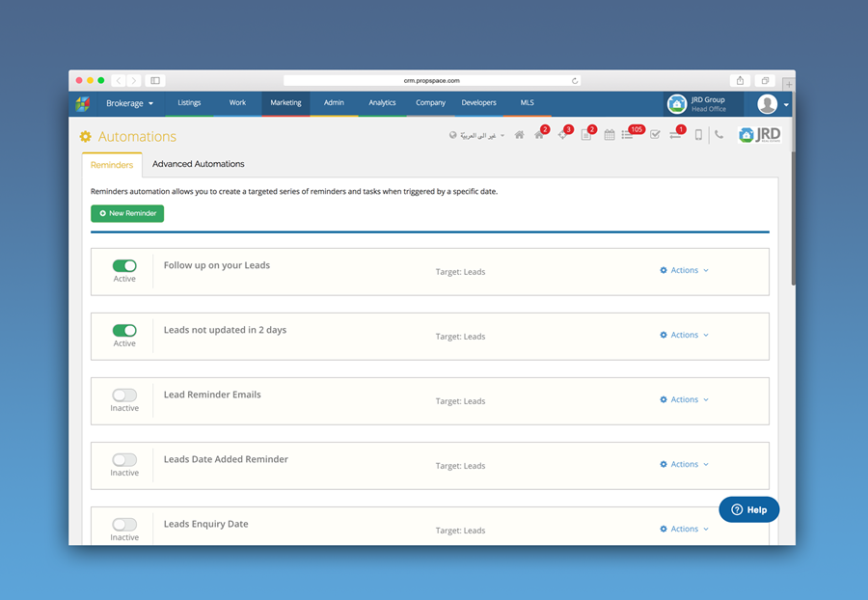Click the JRD Real Estate company logo

click(x=760, y=134)
